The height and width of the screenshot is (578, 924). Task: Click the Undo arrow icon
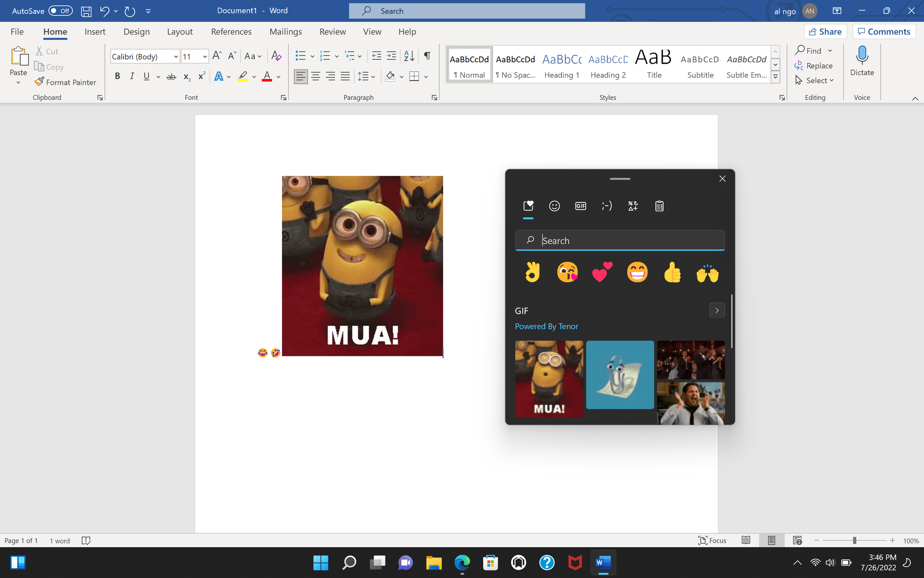point(104,11)
